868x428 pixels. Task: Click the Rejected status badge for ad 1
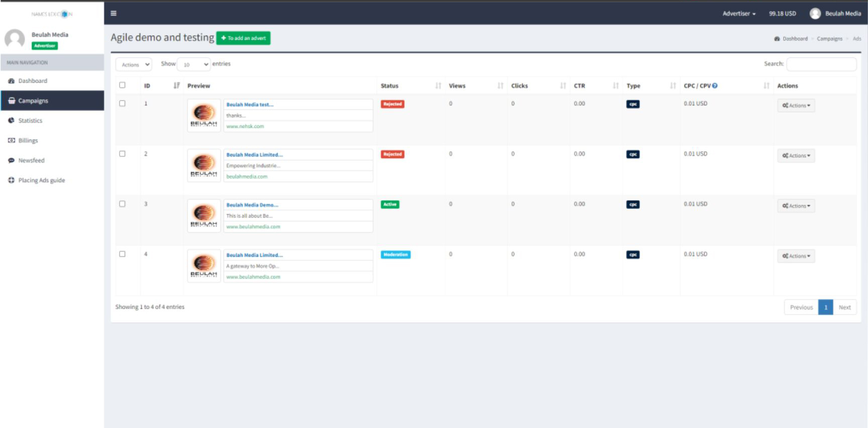pos(392,104)
